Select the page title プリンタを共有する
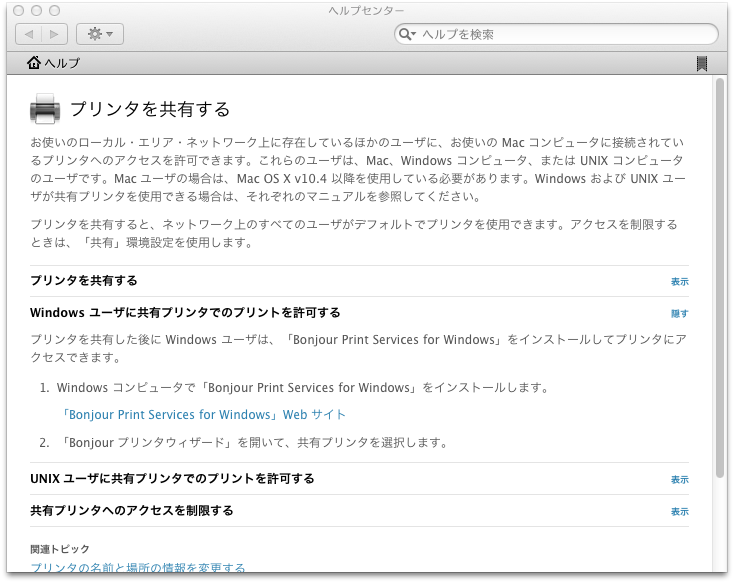Image resolution: width=734 pixels, height=583 pixels. tap(150, 109)
